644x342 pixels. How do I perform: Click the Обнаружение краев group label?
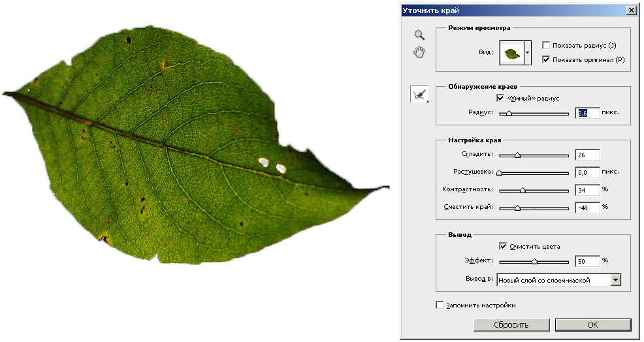point(483,87)
